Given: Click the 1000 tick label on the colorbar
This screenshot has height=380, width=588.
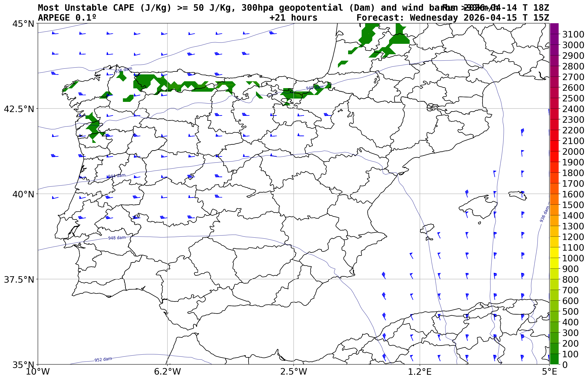Looking at the screenshot, I should (573, 258).
